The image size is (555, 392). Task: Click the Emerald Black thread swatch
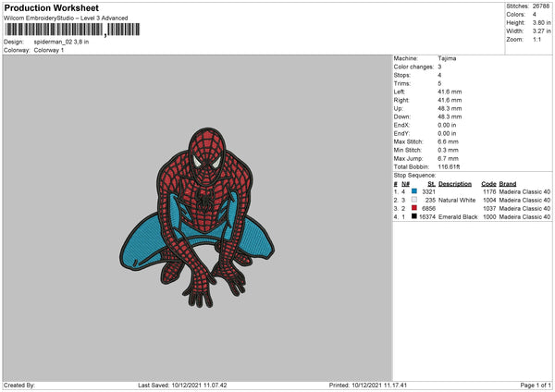(414, 216)
